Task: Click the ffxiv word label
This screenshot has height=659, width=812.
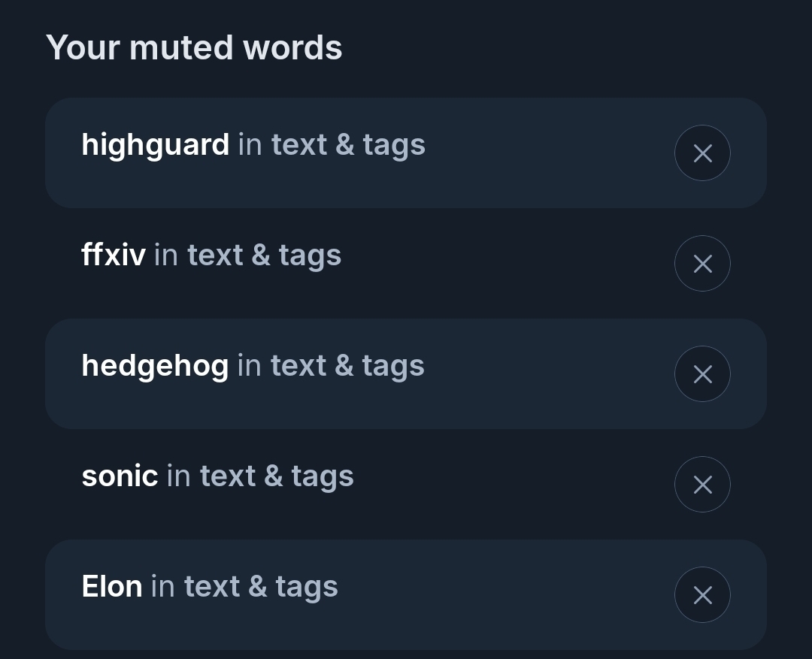Action: [x=113, y=255]
